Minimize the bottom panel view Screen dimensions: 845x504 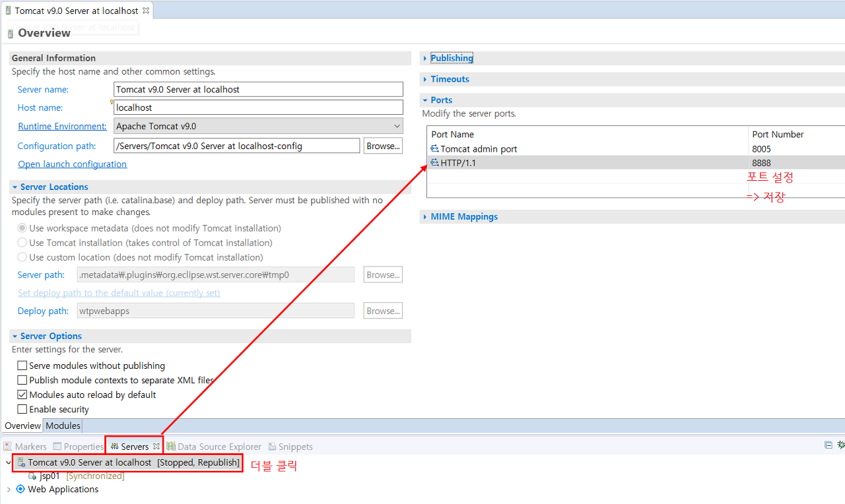click(828, 445)
